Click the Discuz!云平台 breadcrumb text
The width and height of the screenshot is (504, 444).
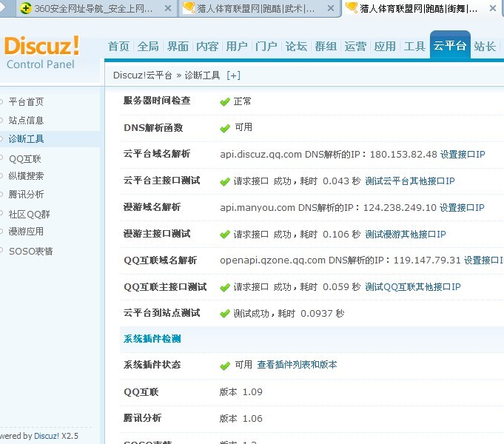[x=143, y=75]
